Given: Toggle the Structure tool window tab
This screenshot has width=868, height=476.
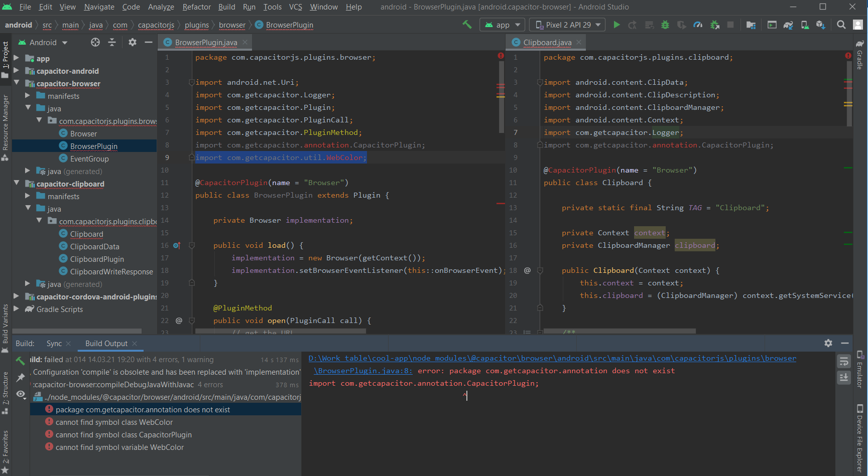Looking at the screenshot, I should [5, 393].
